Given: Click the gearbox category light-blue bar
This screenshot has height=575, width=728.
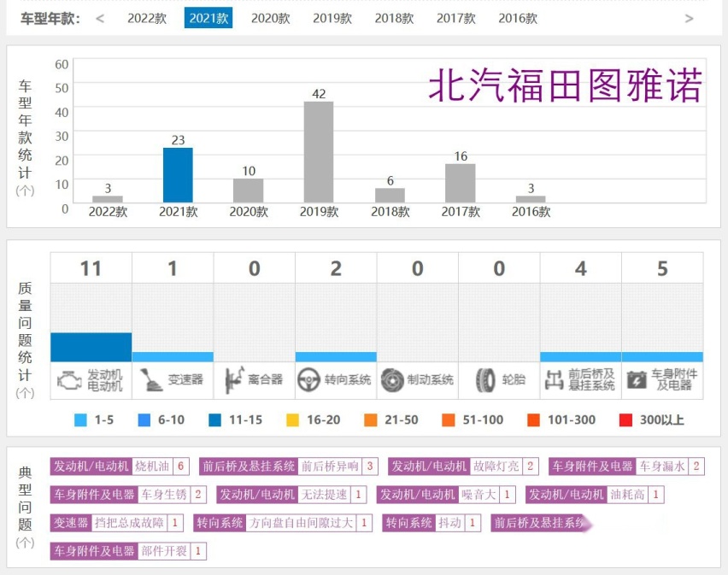Looking at the screenshot, I should [x=173, y=357].
